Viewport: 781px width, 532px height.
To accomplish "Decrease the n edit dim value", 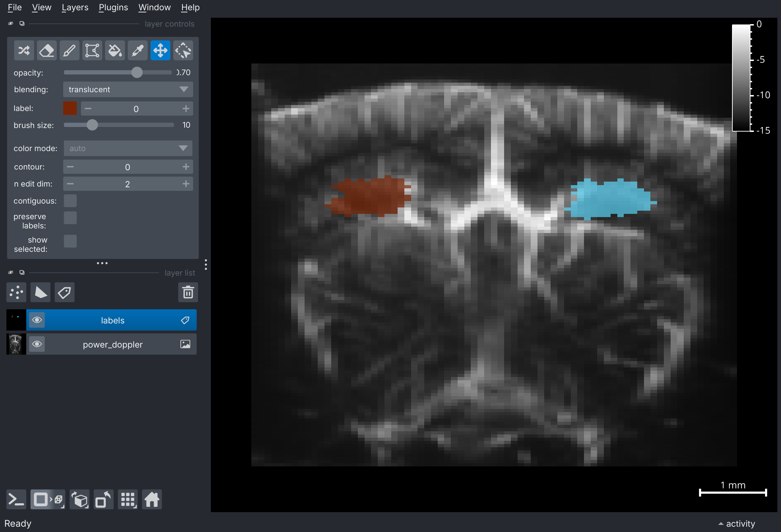I will click(x=70, y=184).
